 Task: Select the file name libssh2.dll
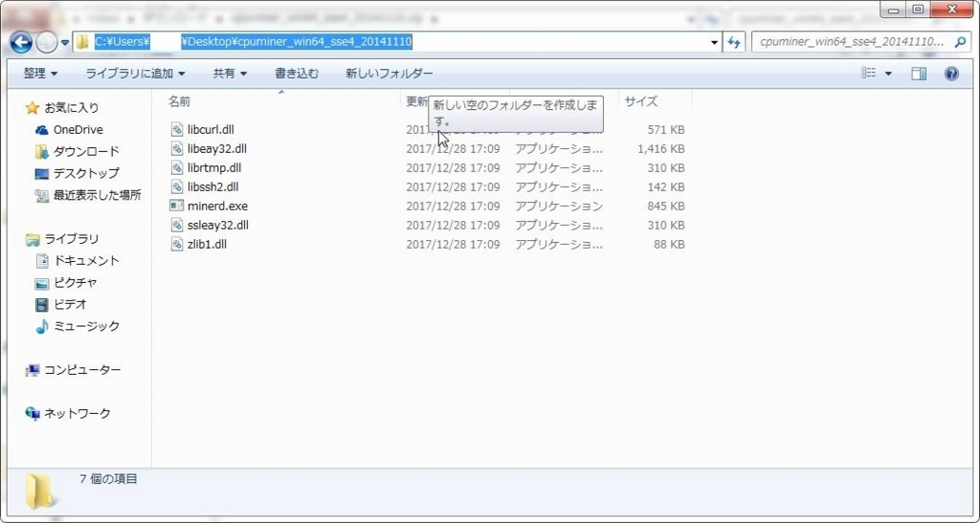tap(212, 186)
